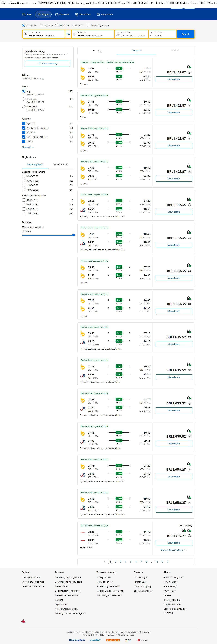Click the next page arrow in pagination
The height and width of the screenshot is (644, 217).
[x=168, y=562]
